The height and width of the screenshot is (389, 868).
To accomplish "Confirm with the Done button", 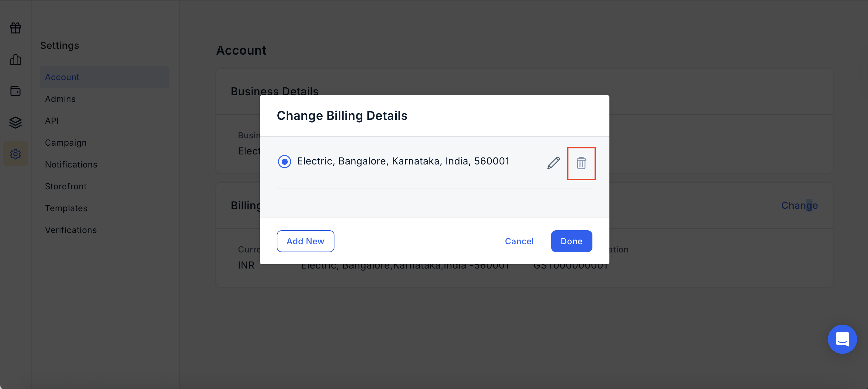I will click(x=571, y=241).
